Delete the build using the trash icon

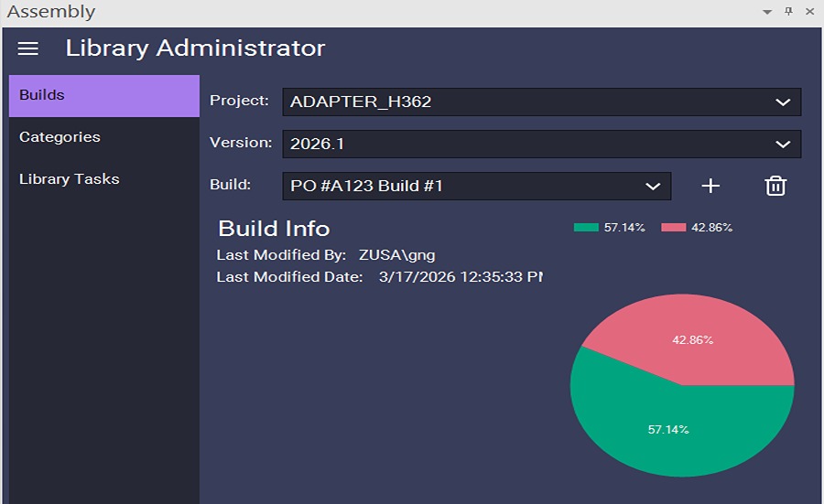click(775, 186)
